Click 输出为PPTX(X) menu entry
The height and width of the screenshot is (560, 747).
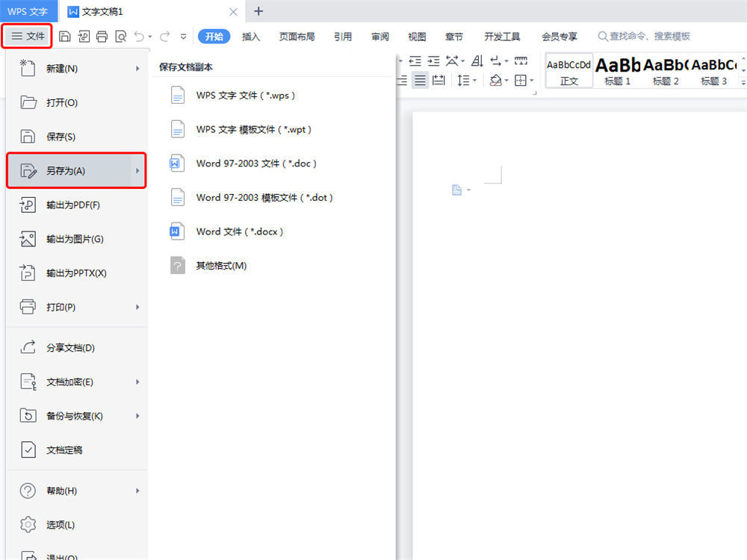pyautogui.click(x=76, y=273)
